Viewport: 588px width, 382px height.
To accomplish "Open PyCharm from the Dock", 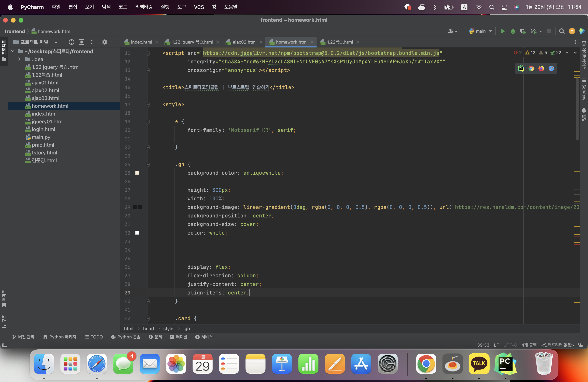I will [x=505, y=364].
